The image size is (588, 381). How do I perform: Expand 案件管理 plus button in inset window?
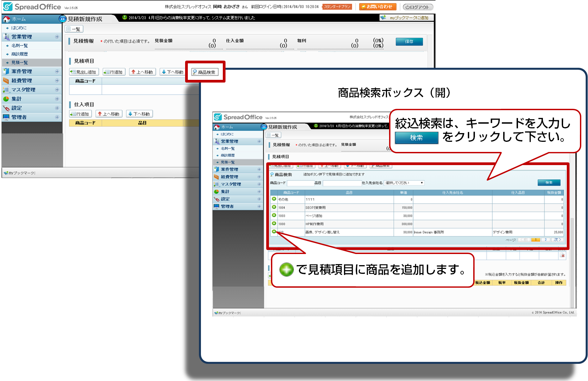pos(259,169)
